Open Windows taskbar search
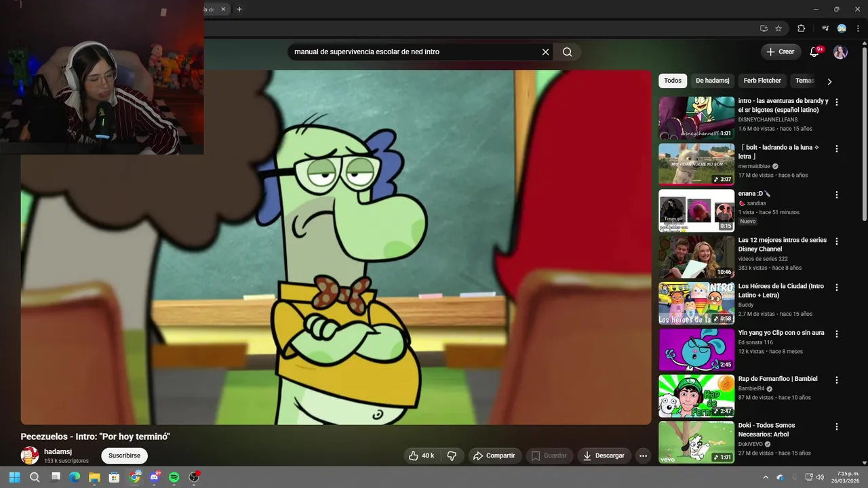The image size is (868, 488). click(x=35, y=477)
